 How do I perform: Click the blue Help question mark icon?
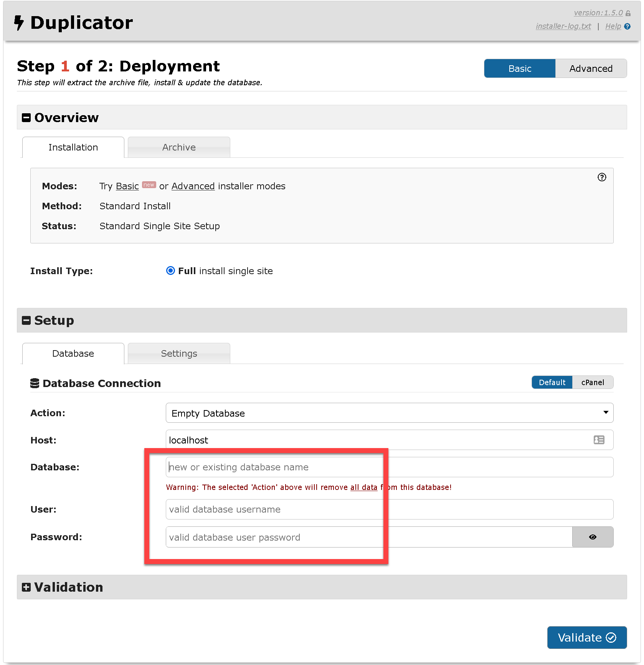pyautogui.click(x=627, y=26)
